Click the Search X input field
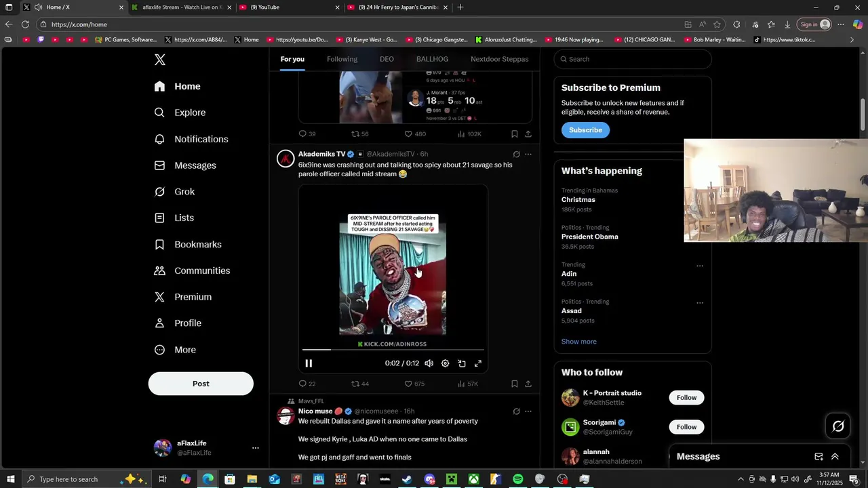 point(633,59)
